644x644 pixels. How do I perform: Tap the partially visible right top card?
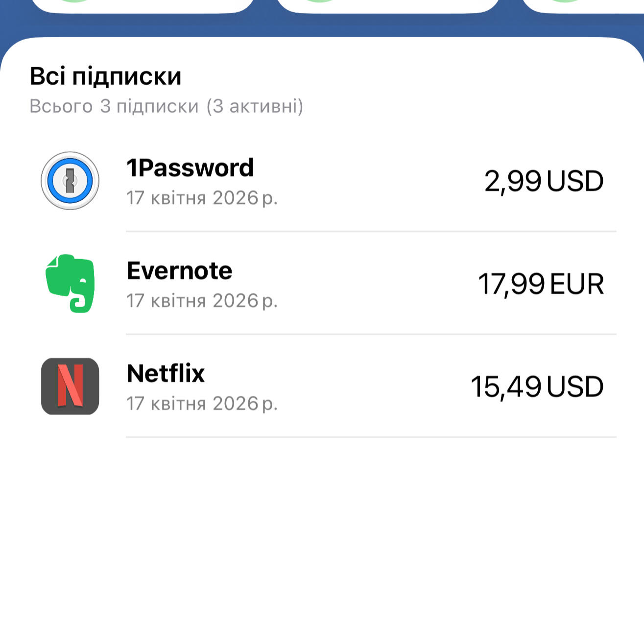click(583, 5)
